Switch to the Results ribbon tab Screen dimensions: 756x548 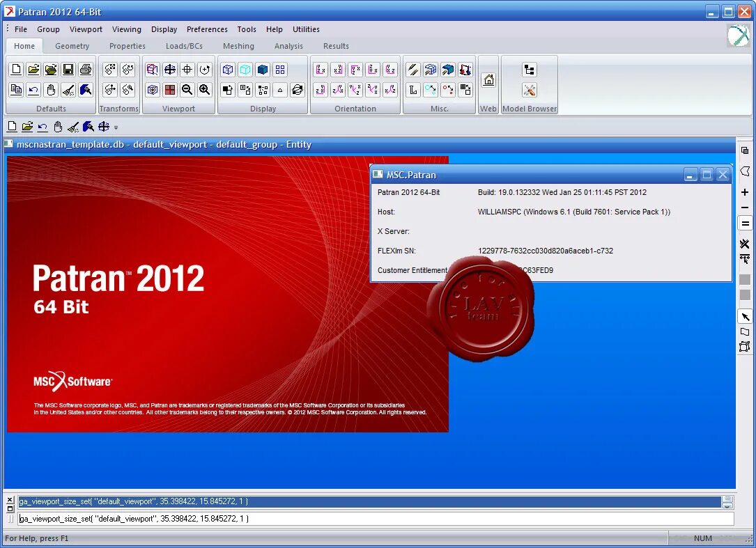click(336, 46)
